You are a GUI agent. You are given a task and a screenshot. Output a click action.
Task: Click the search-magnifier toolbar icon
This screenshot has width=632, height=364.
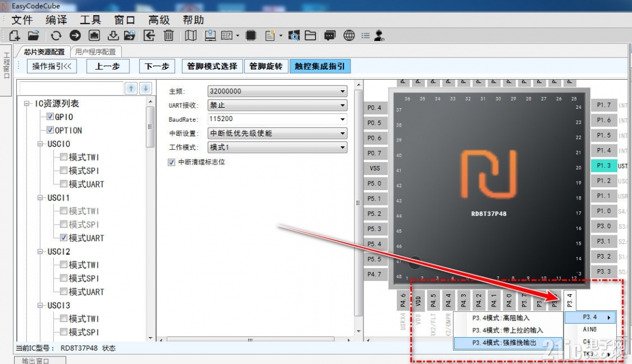coord(294,36)
